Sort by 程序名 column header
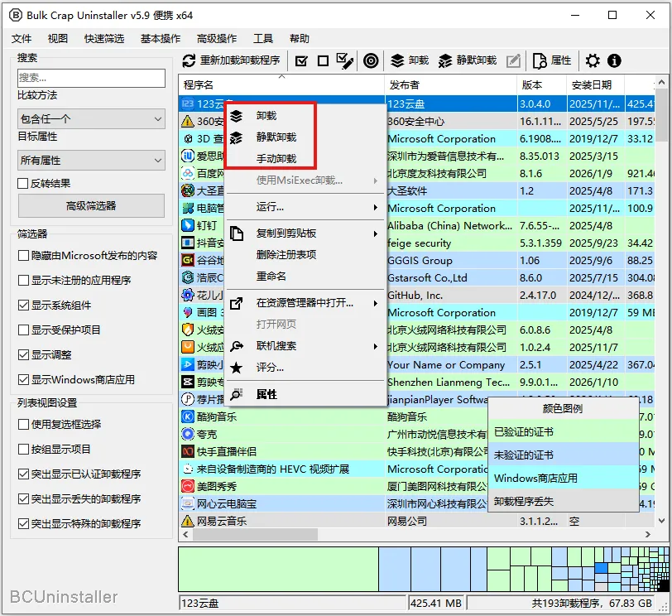This screenshot has height=616, width=672. (281, 85)
